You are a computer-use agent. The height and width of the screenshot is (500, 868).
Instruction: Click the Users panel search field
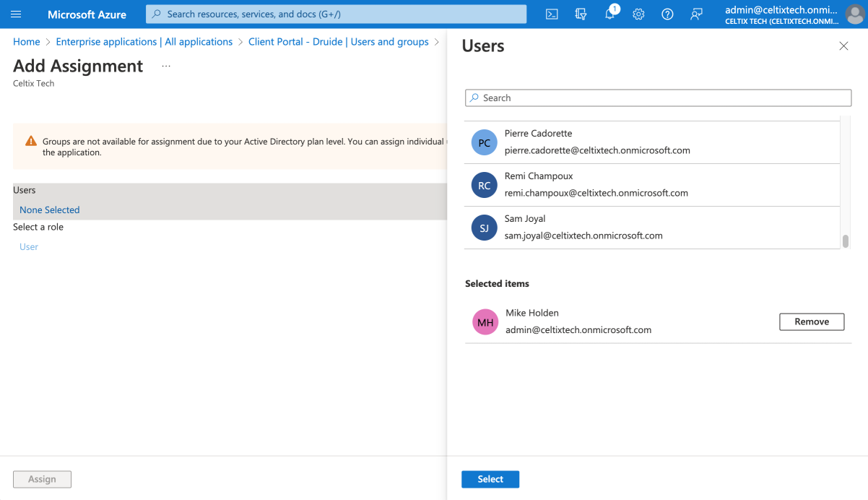click(x=658, y=98)
